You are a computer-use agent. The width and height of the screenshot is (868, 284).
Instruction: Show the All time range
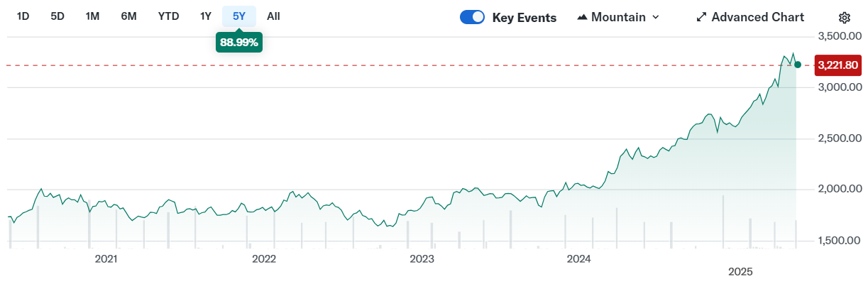(273, 16)
